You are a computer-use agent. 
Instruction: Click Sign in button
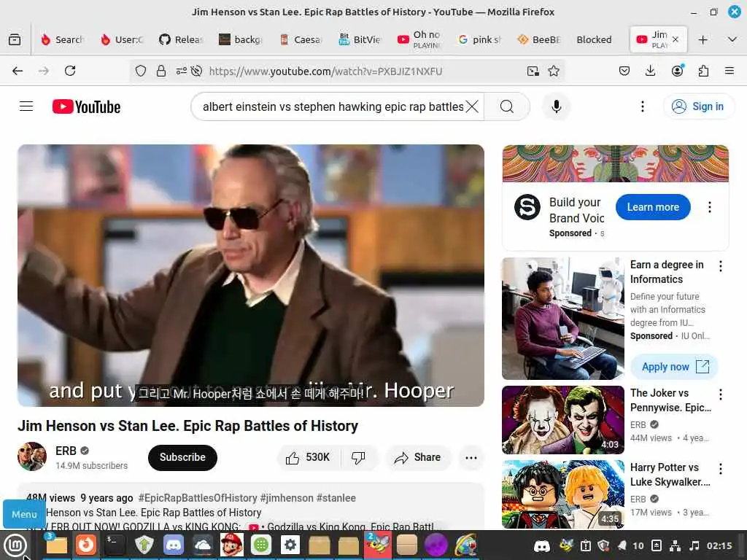tap(698, 106)
